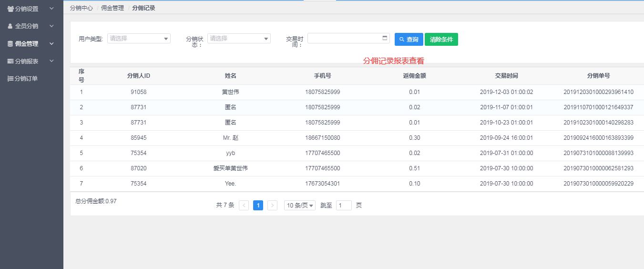The image size is (644, 269).
Task: Click phone number 17673054301
Action: point(323,184)
